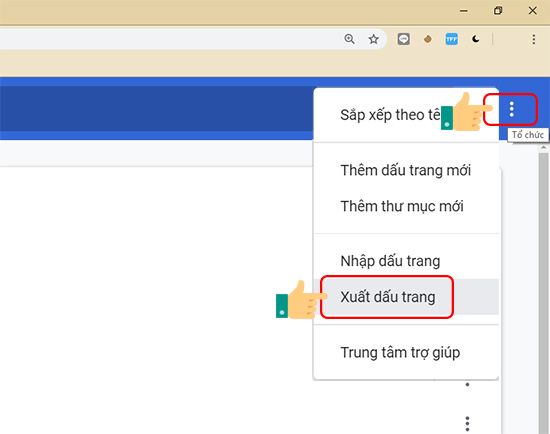Open the blue TFF extension icon
This screenshot has height=434, width=550.
point(451,39)
